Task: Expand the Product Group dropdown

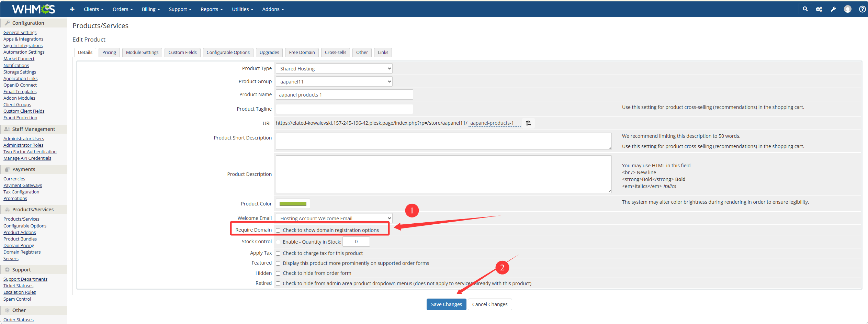Action: pos(334,82)
